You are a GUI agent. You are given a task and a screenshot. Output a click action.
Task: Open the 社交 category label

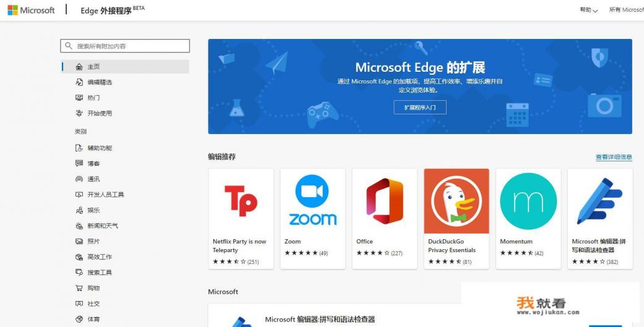(x=93, y=304)
